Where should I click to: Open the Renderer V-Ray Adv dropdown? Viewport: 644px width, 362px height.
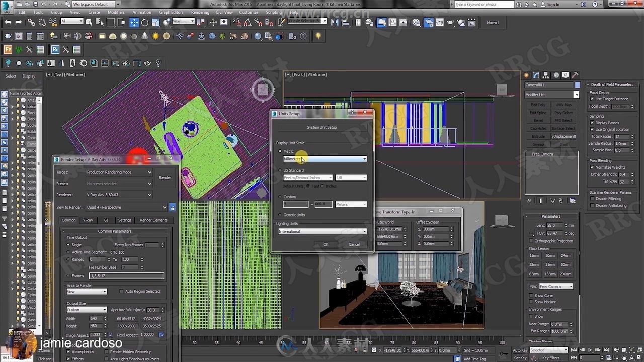tap(119, 195)
